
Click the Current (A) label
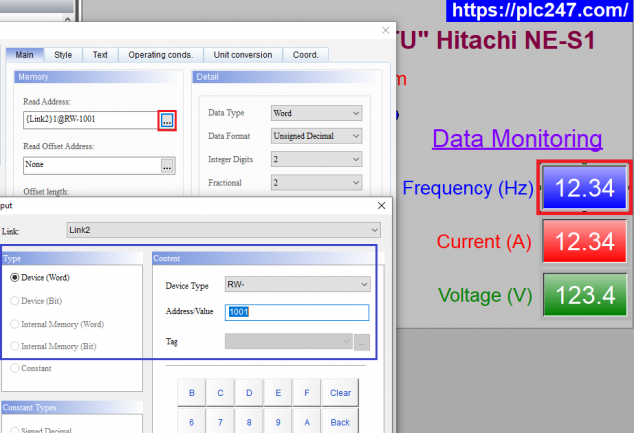tap(484, 242)
